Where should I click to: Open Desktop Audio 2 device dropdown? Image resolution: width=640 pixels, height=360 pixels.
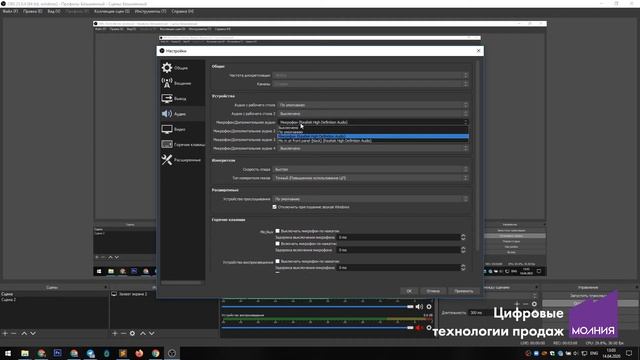tap(373, 113)
